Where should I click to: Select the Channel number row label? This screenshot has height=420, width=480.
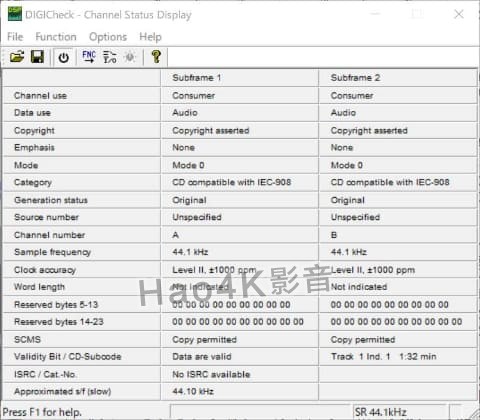[x=49, y=235]
